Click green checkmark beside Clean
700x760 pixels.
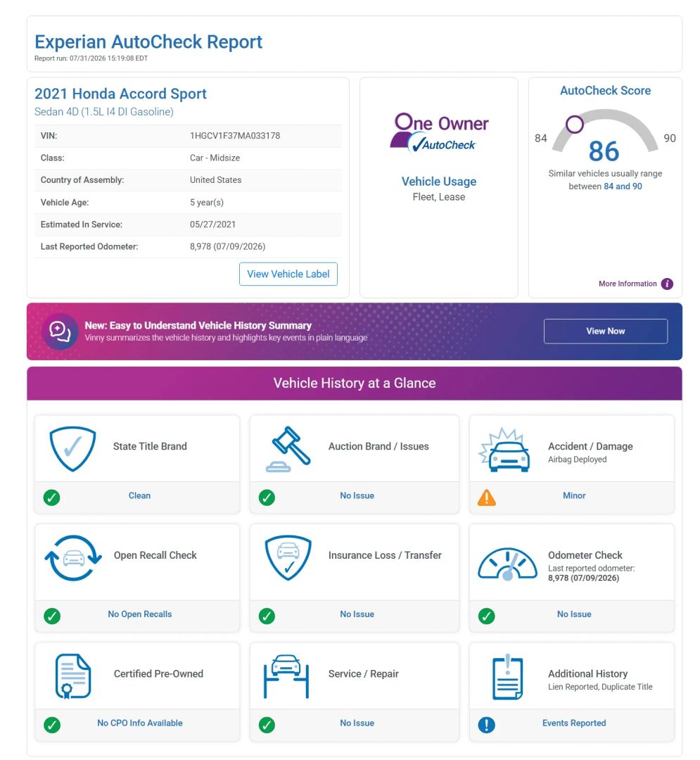coord(52,498)
